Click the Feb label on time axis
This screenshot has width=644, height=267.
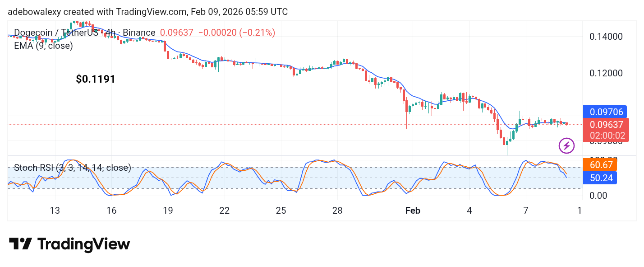click(x=413, y=211)
